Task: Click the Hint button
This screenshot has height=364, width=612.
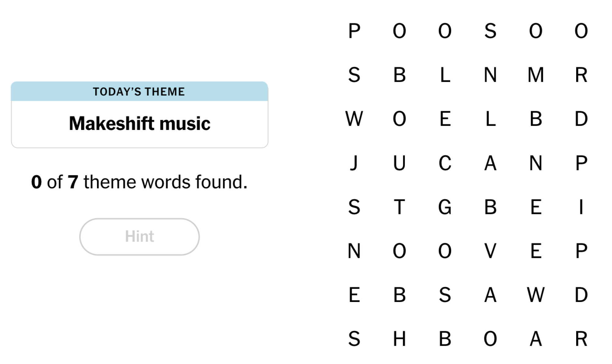Action: click(139, 236)
